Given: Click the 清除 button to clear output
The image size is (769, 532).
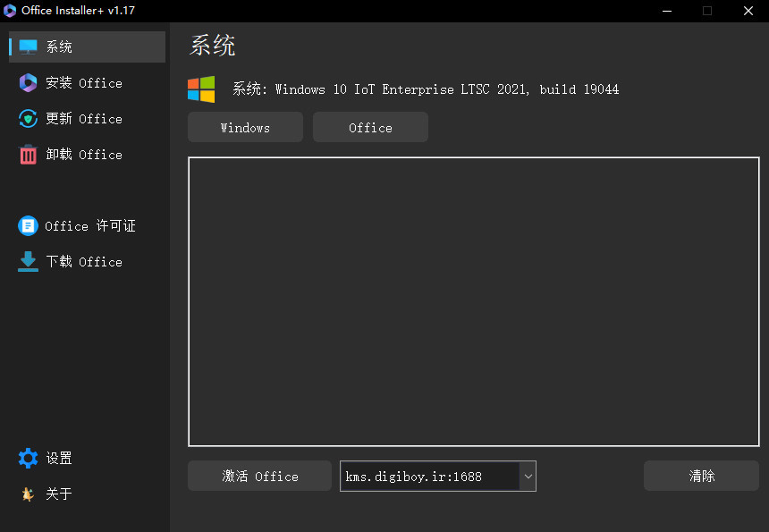Looking at the screenshot, I should 701,476.
